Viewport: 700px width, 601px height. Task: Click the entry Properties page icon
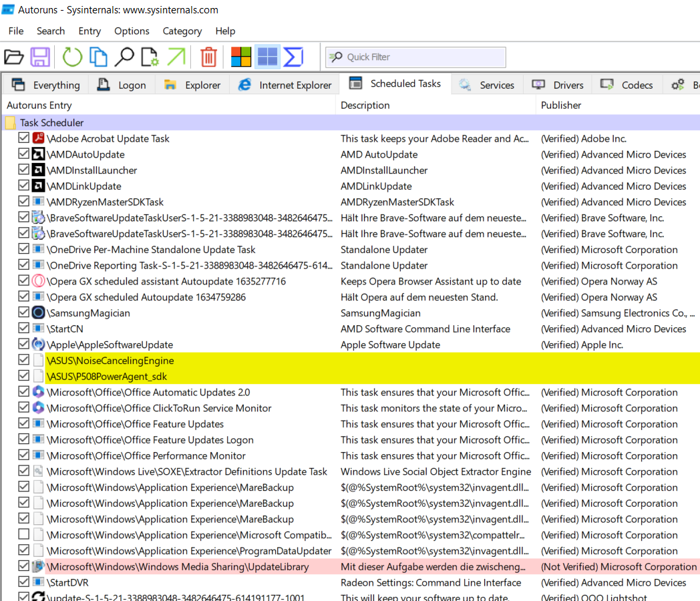point(150,57)
